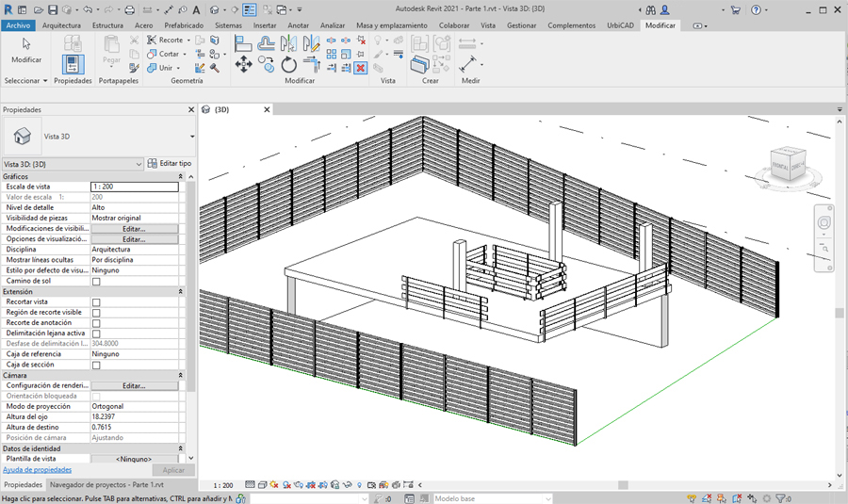Viewport: 848px width, 504px height.
Task: Click the Print icon in quick access toolbar
Action: pyautogui.click(x=129, y=9)
